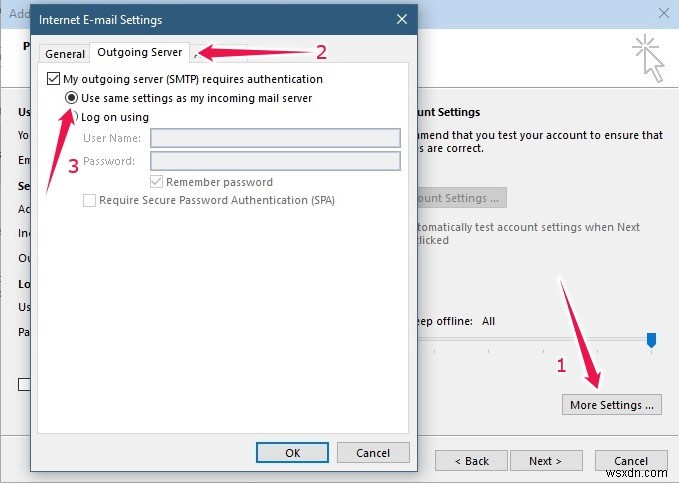Click the wizard cursor icon at top right
This screenshot has height=483, width=679.
pos(647,58)
